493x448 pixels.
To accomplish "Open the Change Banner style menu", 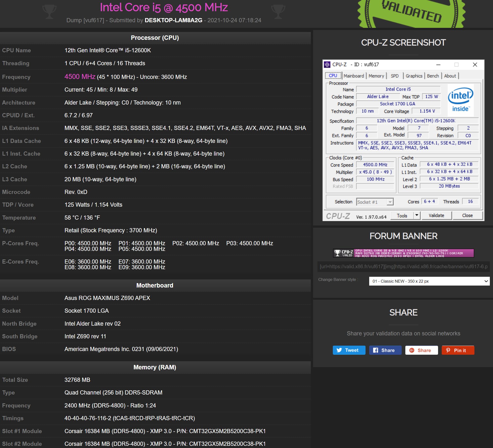I will pos(428,281).
